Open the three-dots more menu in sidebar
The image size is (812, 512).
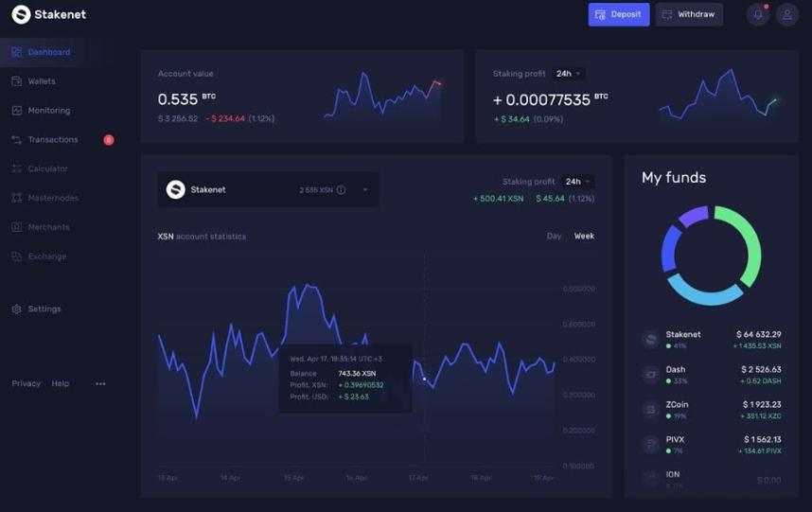click(100, 383)
